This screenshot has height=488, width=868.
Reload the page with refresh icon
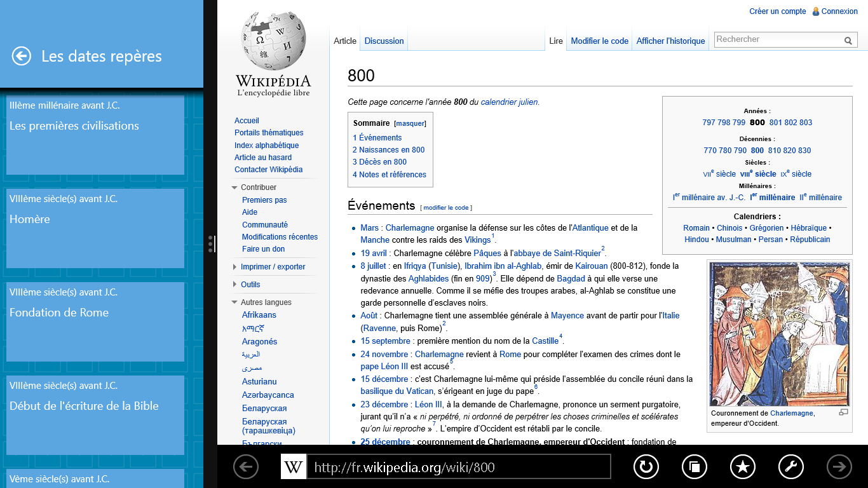646,467
